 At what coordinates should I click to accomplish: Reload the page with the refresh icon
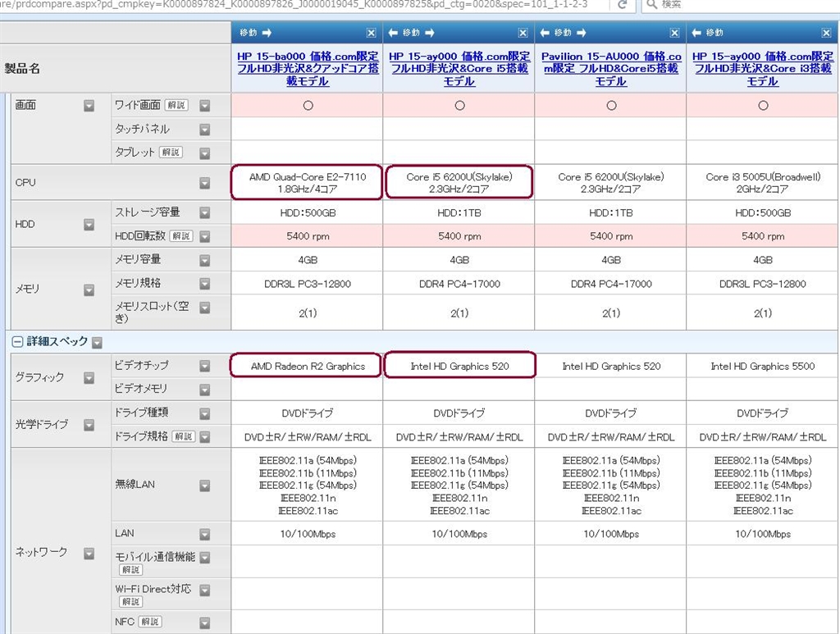(x=622, y=5)
